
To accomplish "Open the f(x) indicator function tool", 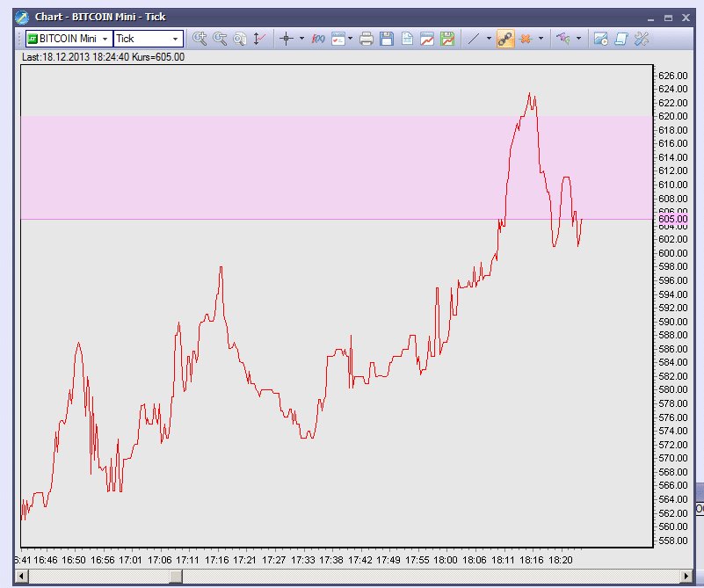I will [x=318, y=39].
